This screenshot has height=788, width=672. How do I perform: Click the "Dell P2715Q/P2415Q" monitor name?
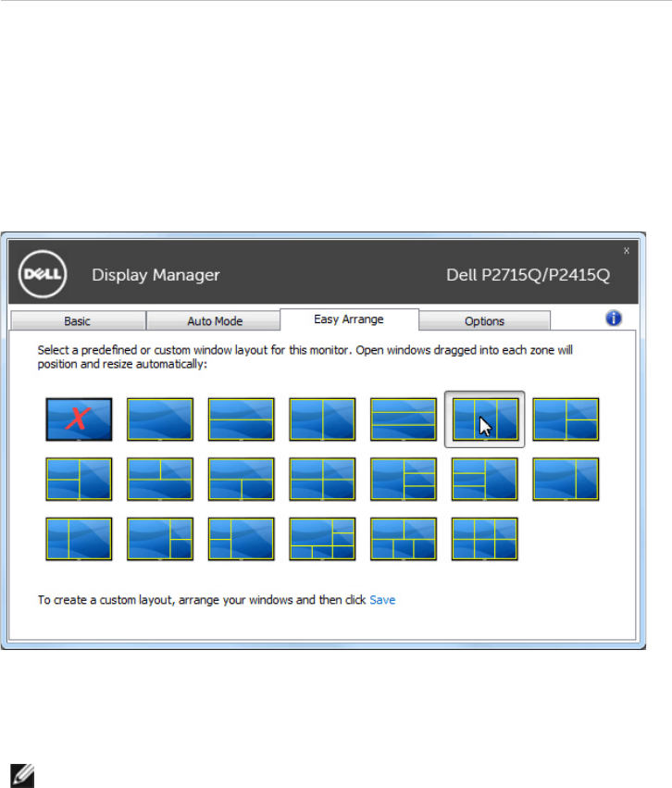click(x=528, y=275)
